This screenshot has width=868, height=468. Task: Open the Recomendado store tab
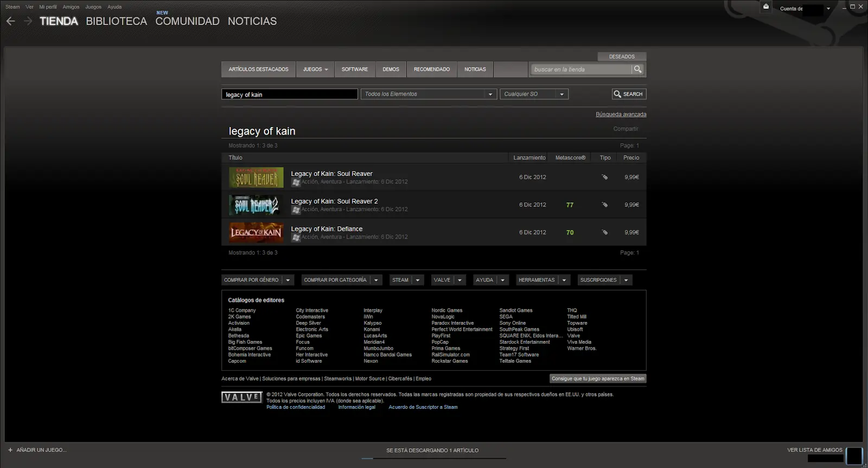tap(432, 69)
